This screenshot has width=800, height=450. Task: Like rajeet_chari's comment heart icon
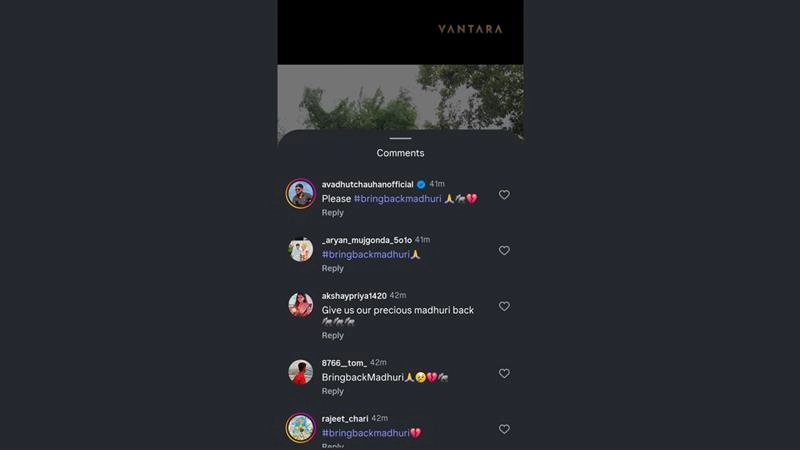click(504, 429)
